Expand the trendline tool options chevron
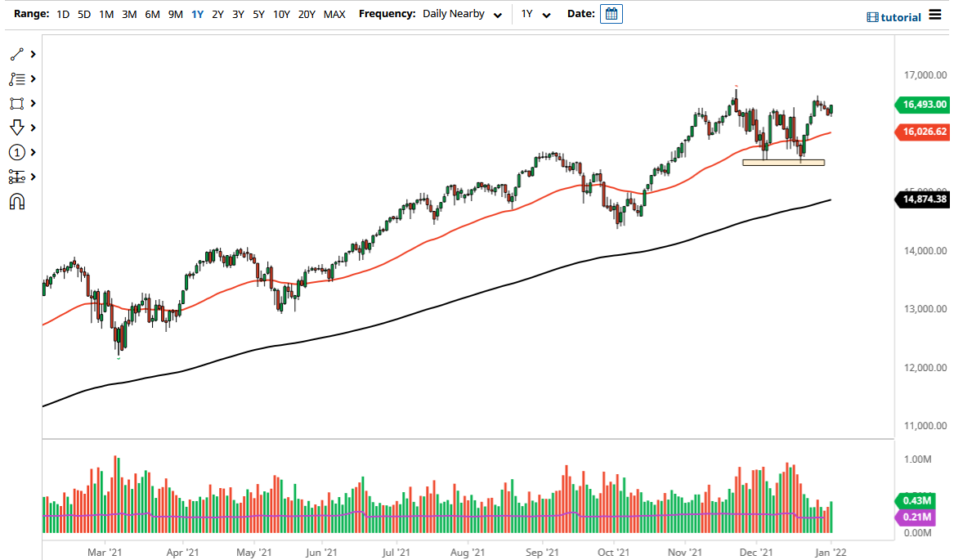The width and height of the screenshot is (954, 560). (x=33, y=53)
